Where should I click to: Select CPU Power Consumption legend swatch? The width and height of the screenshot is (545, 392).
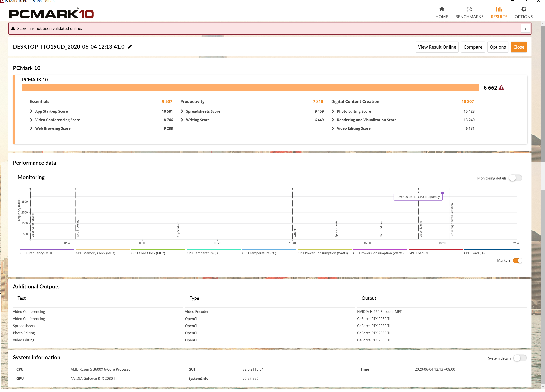click(324, 249)
